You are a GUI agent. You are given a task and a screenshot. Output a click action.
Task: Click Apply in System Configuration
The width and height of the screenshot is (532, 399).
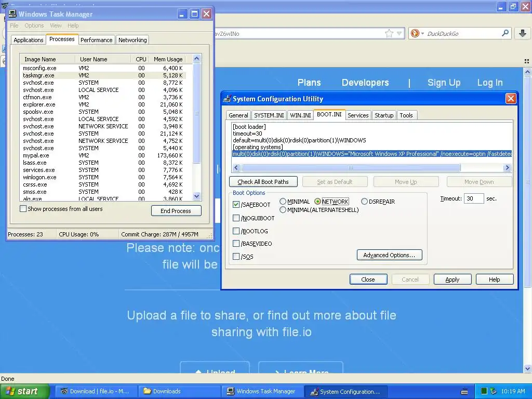(453, 280)
